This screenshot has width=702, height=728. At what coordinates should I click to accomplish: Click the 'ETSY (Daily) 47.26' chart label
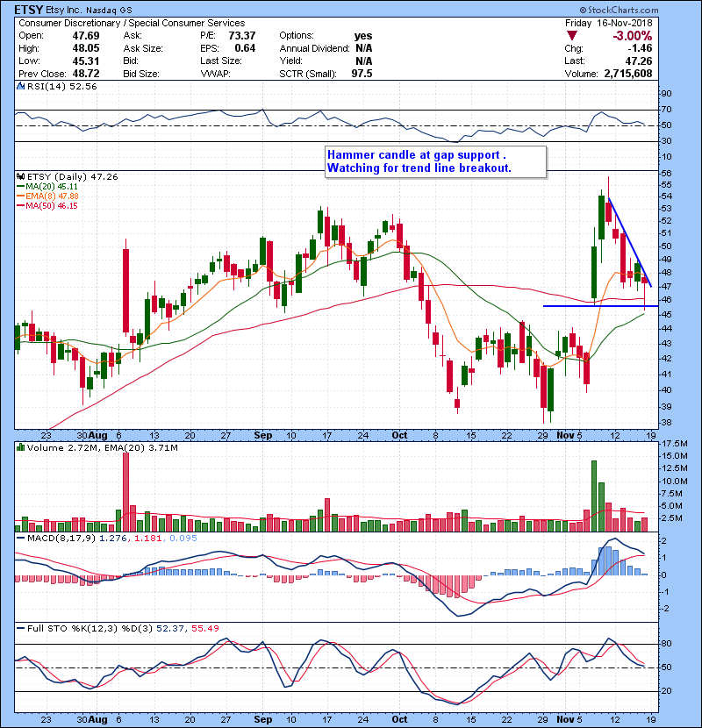[73, 176]
